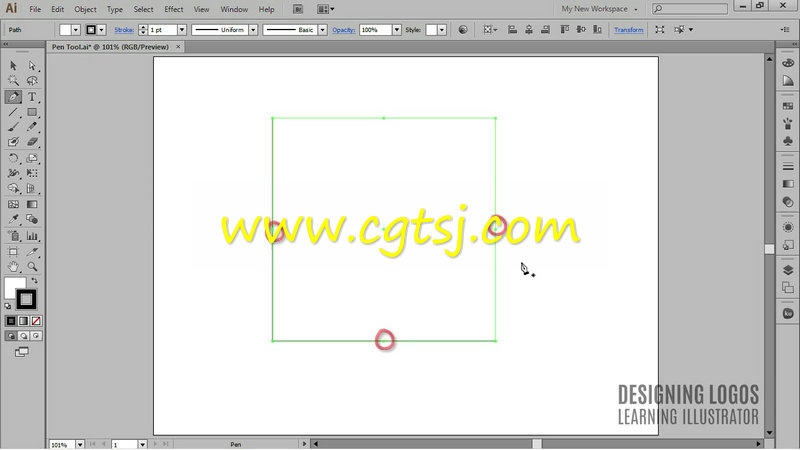Open the Layers panel icon
Image resolution: width=800 pixels, height=450 pixels.
click(x=788, y=270)
